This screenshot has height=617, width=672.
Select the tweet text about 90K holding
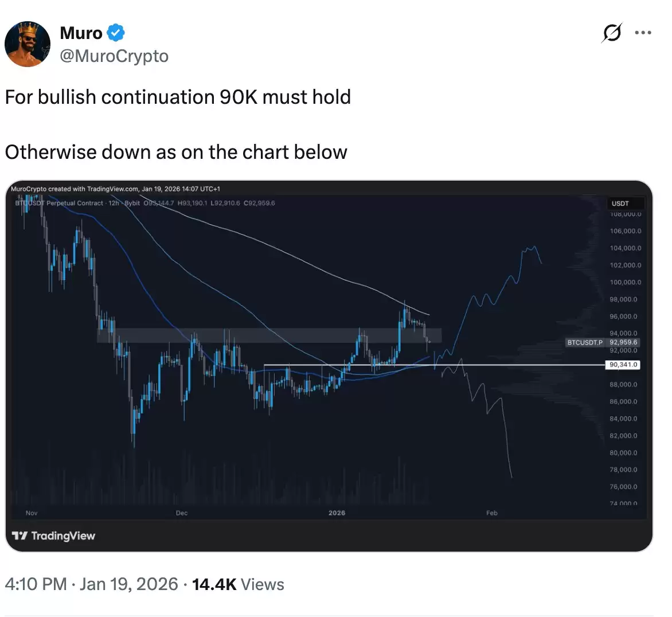[177, 97]
